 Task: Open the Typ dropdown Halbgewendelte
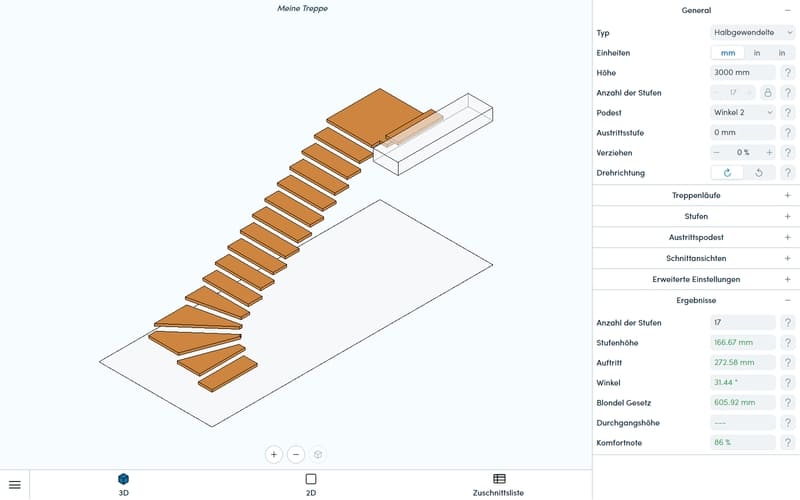pyautogui.click(x=753, y=33)
